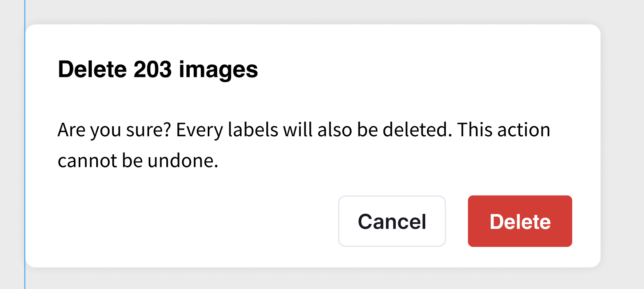Click the gray area outside the dialog
This screenshot has width=644, height=289.
click(623, 143)
